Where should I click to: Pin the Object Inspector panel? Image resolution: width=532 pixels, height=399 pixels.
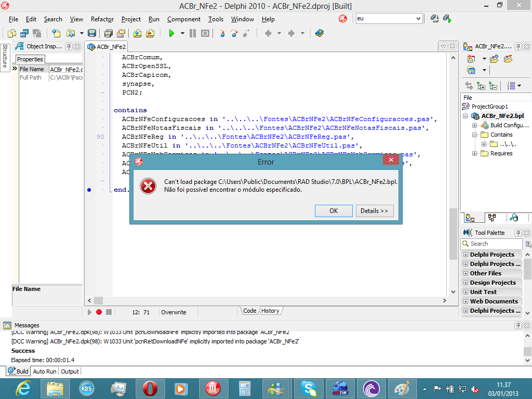tap(69, 46)
